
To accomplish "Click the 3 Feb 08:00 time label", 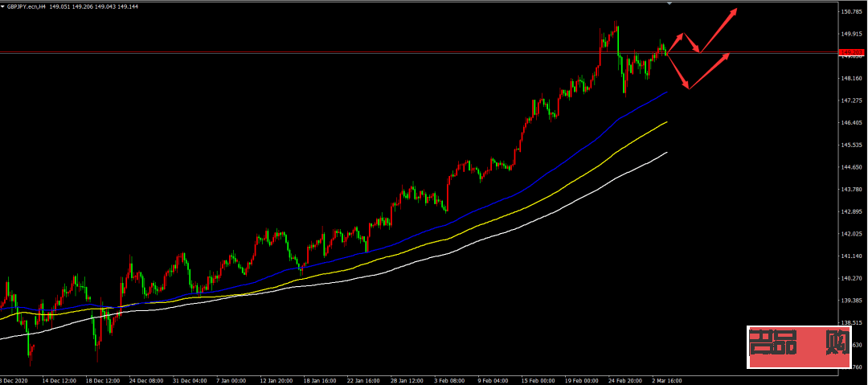I will tap(448, 379).
